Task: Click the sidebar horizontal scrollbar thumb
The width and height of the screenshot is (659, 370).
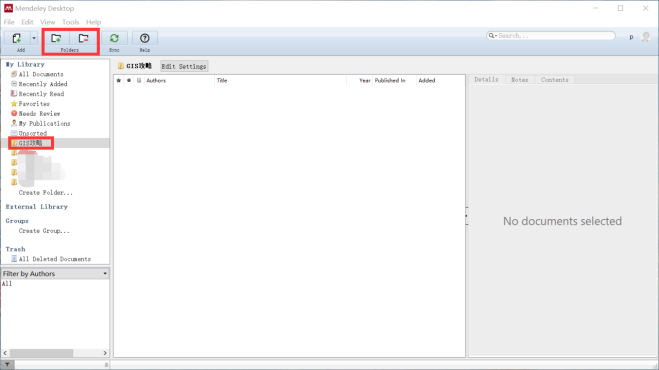Action: 41,353
